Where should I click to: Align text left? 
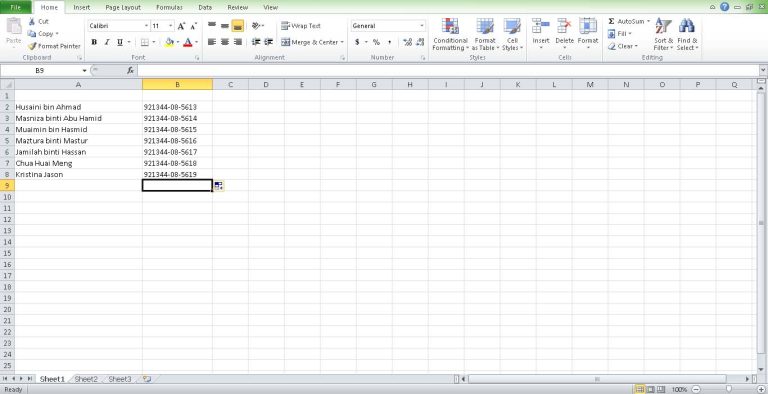[212, 42]
